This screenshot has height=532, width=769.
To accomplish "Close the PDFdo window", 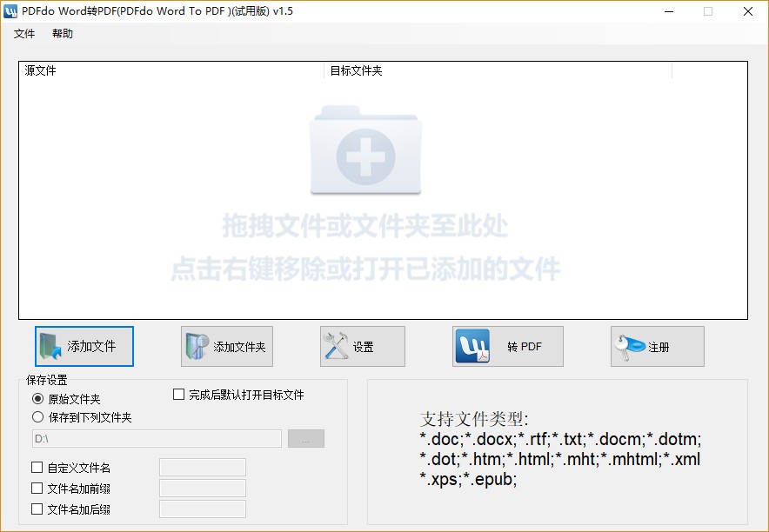I will [x=748, y=11].
